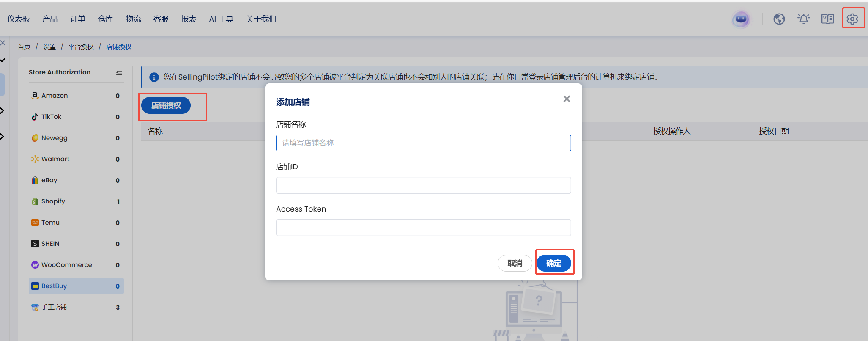Open the 产品 menu
This screenshot has width=868, height=341.
[x=50, y=19]
